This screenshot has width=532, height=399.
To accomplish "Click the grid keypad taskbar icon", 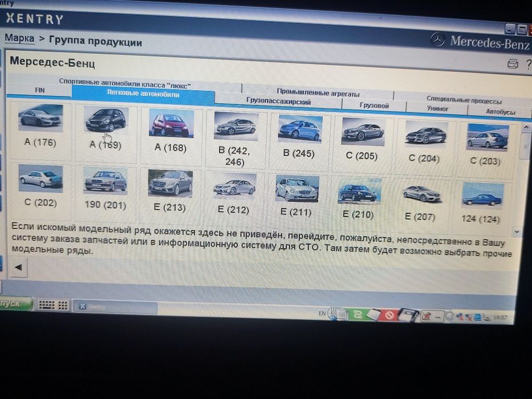I will tap(63, 306).
